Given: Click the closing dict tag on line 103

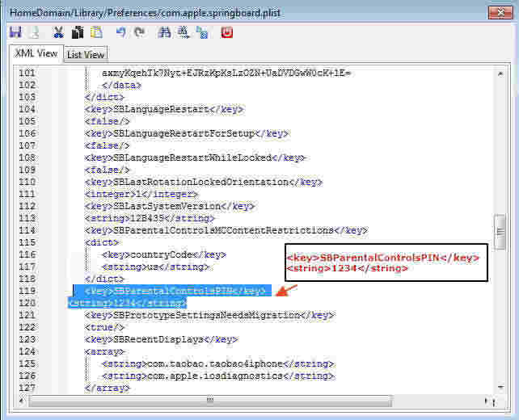Looking at the screenshot, I should [x=104, y=97].
